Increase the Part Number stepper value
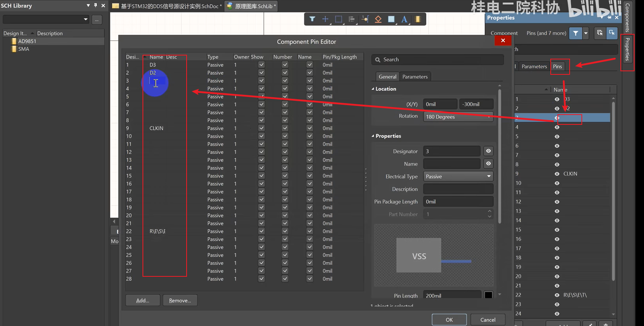Screen dimensions: 644x326 click(489, 211)
